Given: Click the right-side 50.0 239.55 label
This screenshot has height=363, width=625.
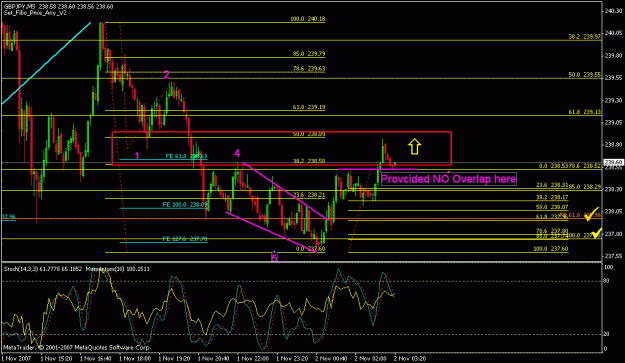Looking at the screenshot, I should pyautogui.click(x=584, y=75).
